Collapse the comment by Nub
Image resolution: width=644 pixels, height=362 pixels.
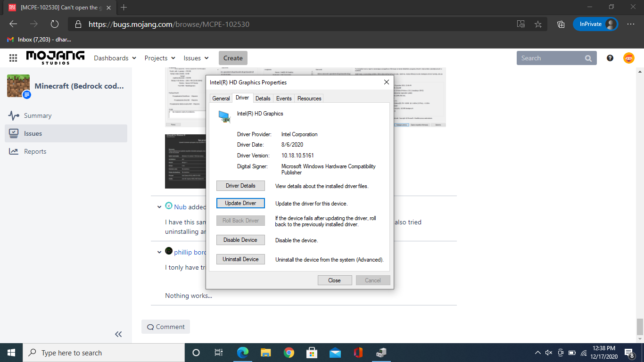[160, 206]
